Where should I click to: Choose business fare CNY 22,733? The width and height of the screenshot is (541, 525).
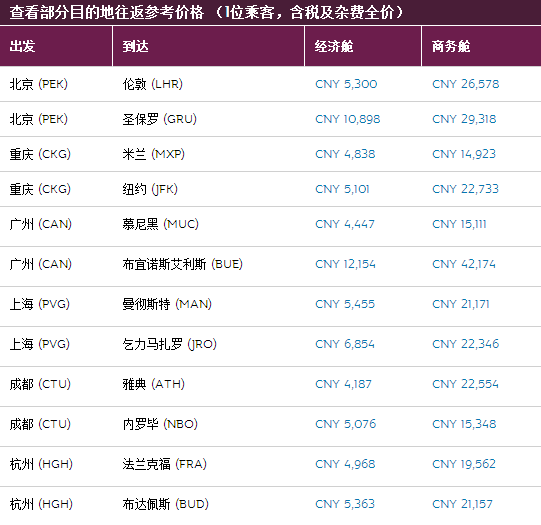coord(465,189)
